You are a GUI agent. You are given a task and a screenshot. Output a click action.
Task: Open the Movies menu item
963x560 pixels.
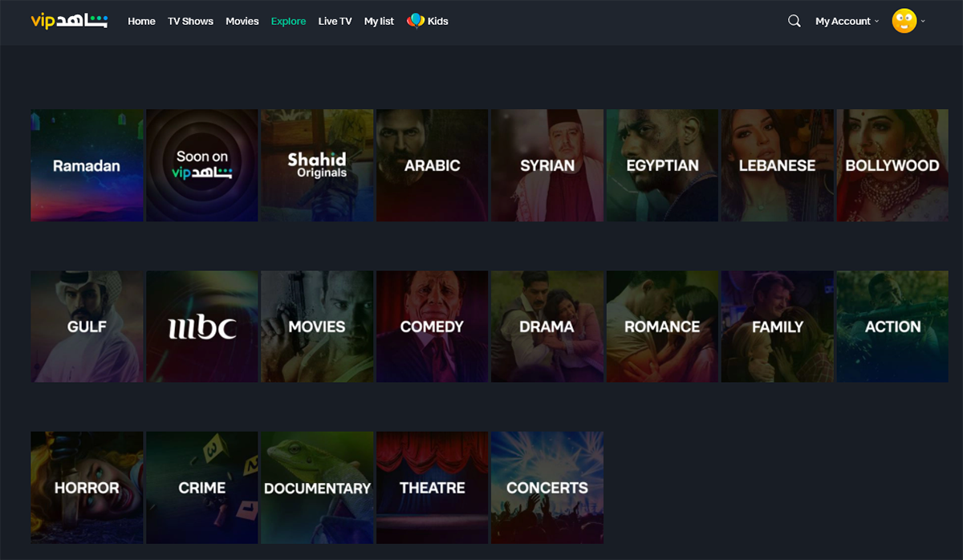tap(242, 22)
